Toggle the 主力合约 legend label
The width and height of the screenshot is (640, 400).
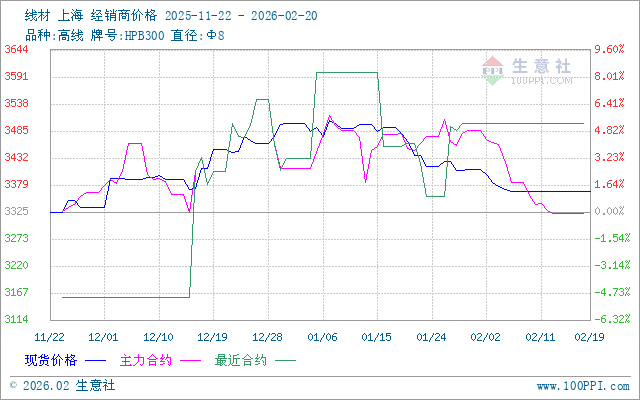pyautogui.click(x=145, y=358)
